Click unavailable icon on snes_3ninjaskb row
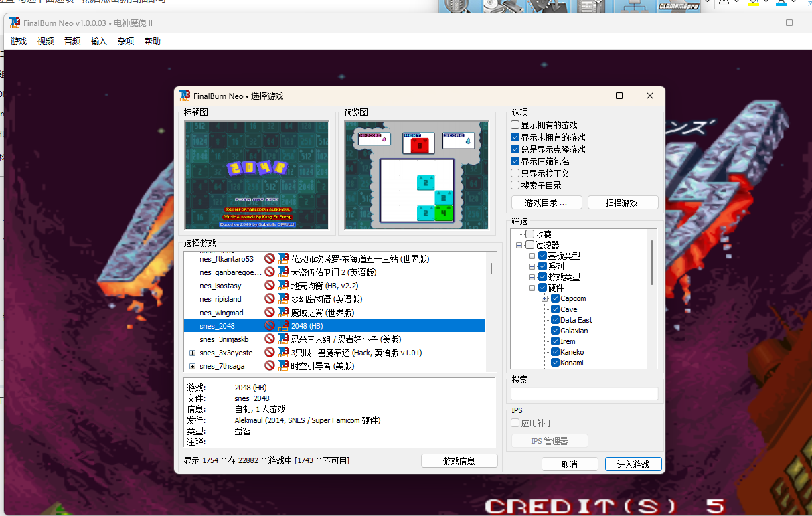Screen dimensions: 812x516 click(x=270, y=339)
